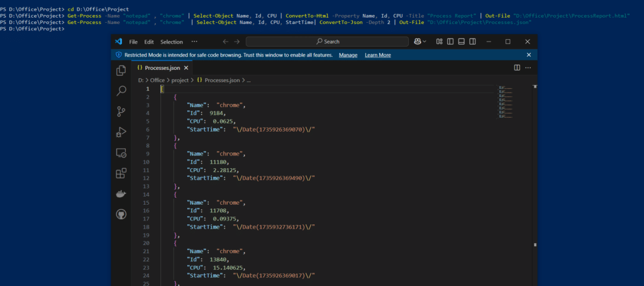Toggle the bottom panel visibility
The height and width of the screenshot is (286, 644).
461,42
